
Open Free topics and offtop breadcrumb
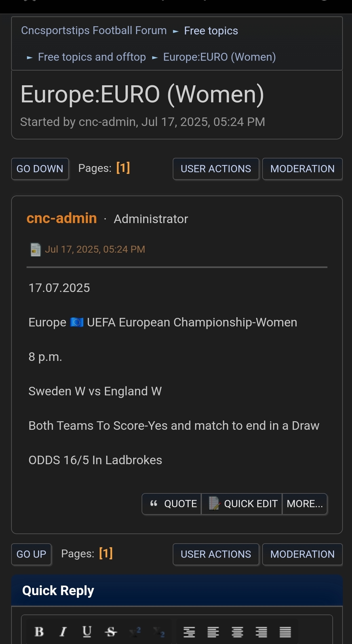[x=92, y=57]
